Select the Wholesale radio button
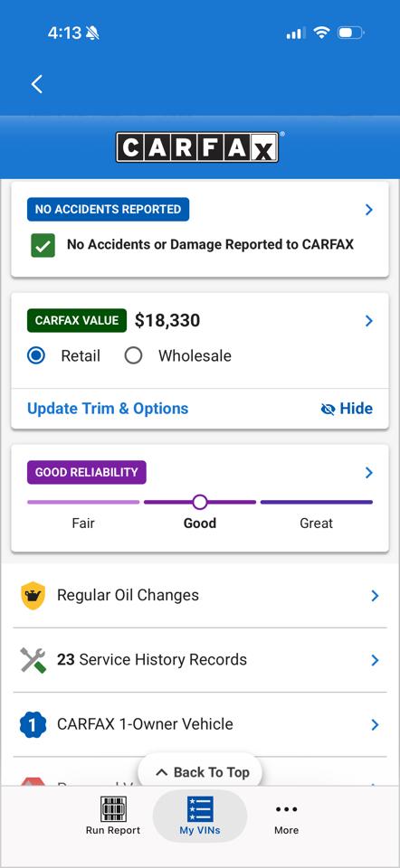 click(x=133, y=355)
